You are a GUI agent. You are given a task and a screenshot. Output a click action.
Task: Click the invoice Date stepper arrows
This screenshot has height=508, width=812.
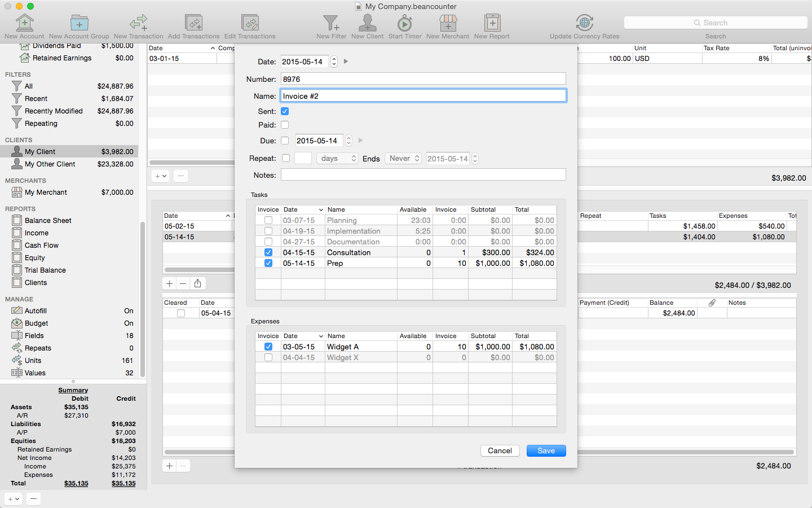point(334,62)
